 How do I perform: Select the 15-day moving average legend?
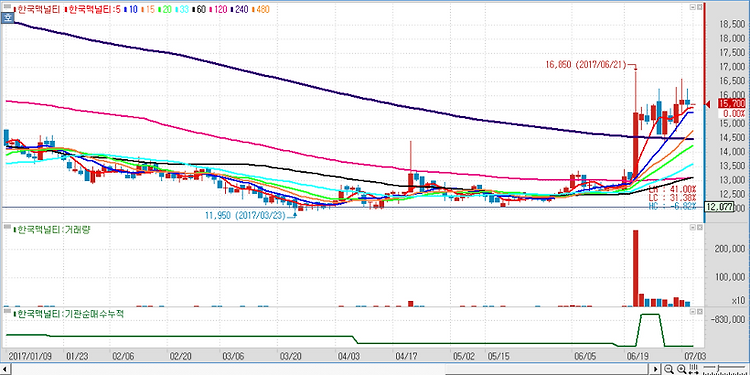pos(149,9)
